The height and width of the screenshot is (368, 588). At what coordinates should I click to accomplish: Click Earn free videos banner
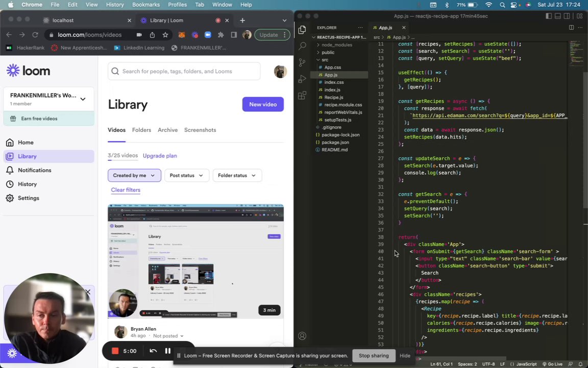(49, 118)
